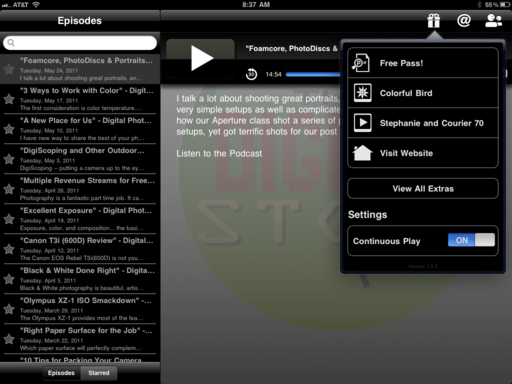Click the episode search field
The width and height of the screenshot is (512, 384).
click(x=80, y=43)
